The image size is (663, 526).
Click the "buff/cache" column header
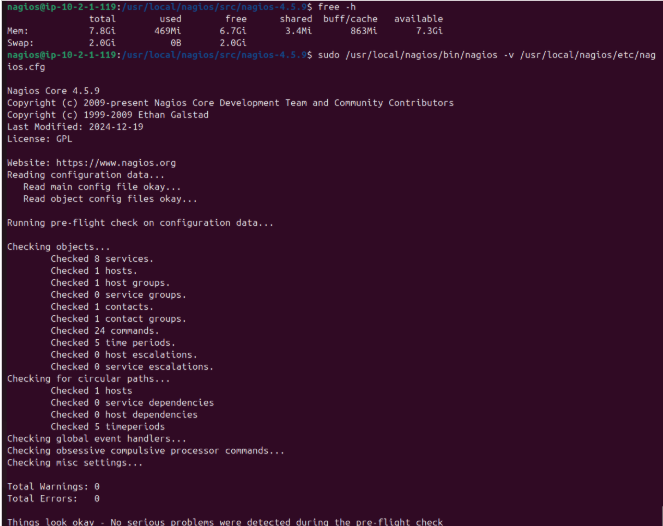tap(352, 19)
